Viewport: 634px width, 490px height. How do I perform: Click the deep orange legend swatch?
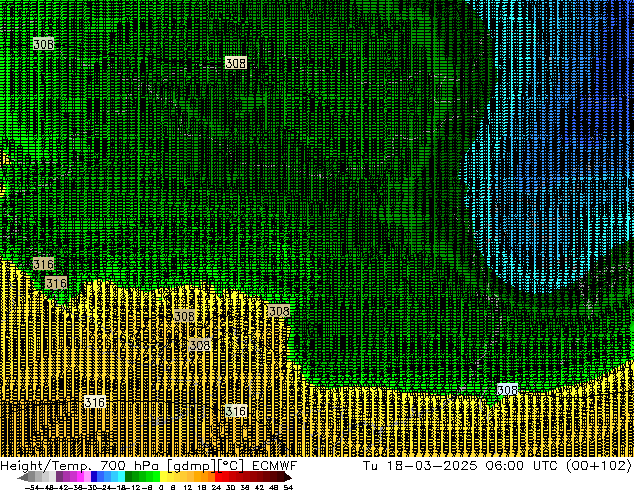click(x=211, y=477)
